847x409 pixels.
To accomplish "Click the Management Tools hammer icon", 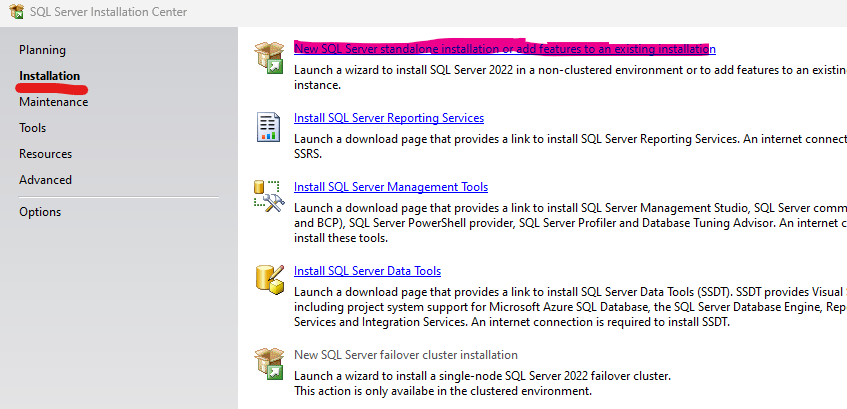I will click(x=269, y=196).
